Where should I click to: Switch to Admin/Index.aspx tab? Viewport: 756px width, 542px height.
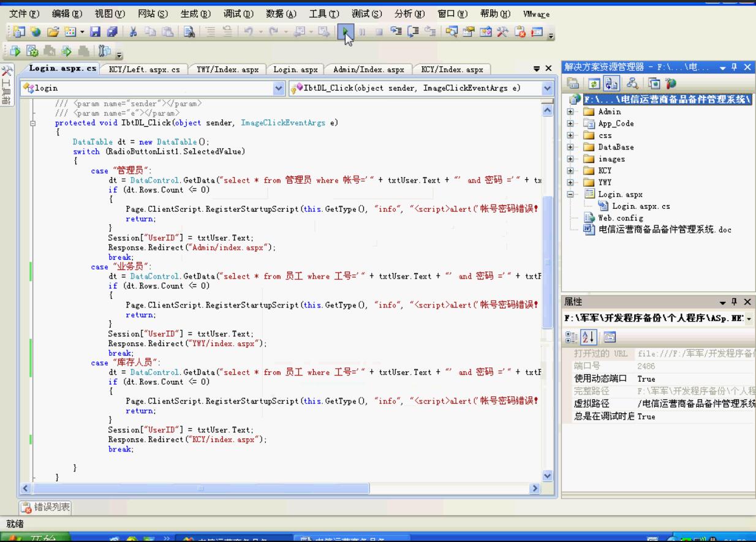tap(368, 69)
